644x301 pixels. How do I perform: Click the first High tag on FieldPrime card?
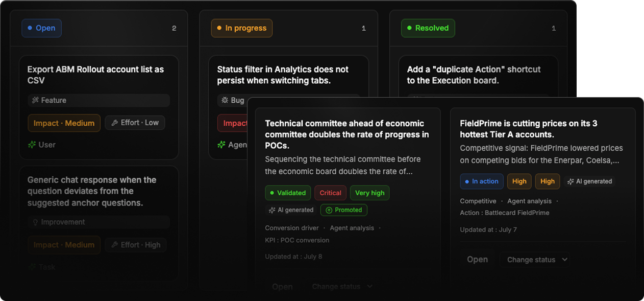pos(519,181)
